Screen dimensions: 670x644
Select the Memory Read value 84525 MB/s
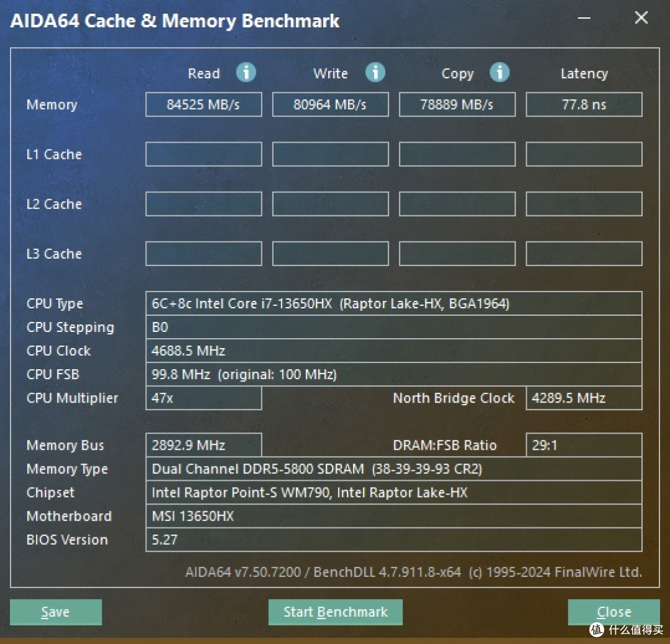point(203,104)
